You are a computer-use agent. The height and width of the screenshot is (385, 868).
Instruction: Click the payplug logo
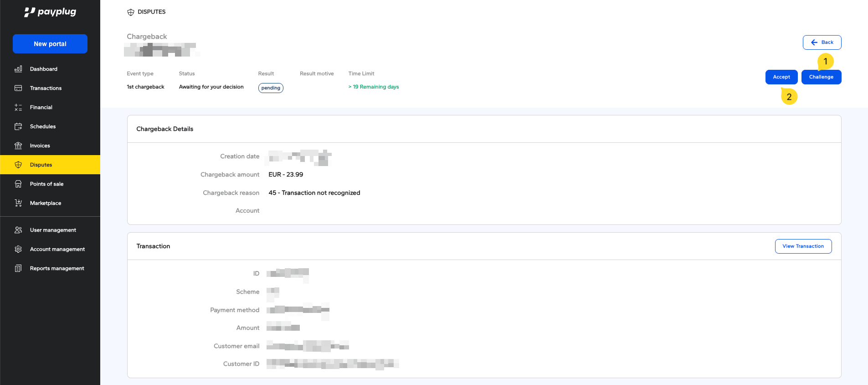pos(50,12)
